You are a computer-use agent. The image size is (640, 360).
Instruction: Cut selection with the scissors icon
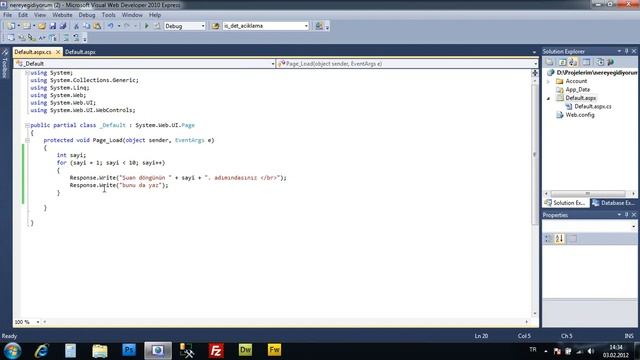point(76,26)
